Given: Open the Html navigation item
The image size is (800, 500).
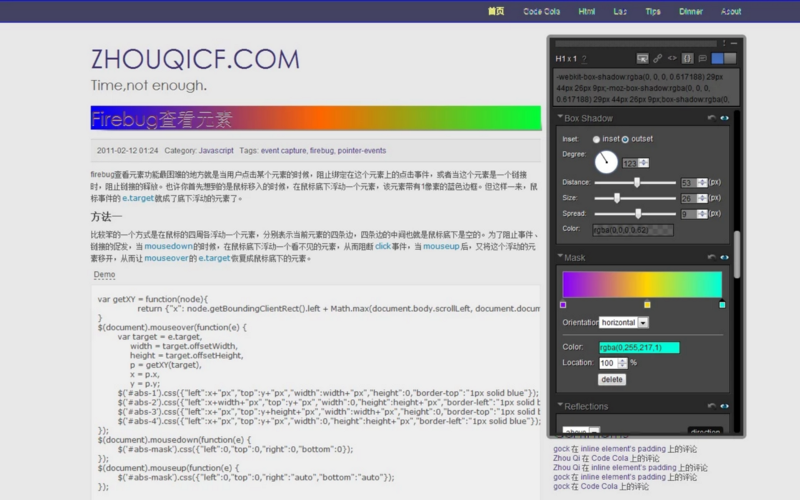Looking at the screenshot, I should tap(587, 11).
